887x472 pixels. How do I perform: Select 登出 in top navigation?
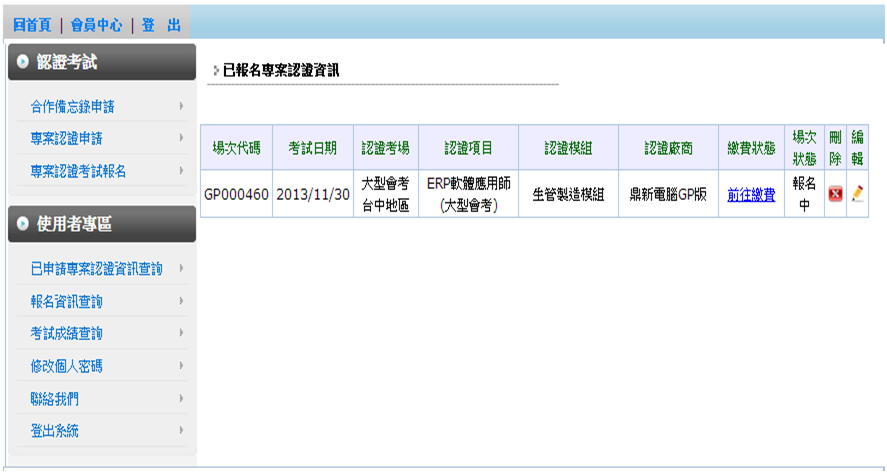click(x=161, y=25)
